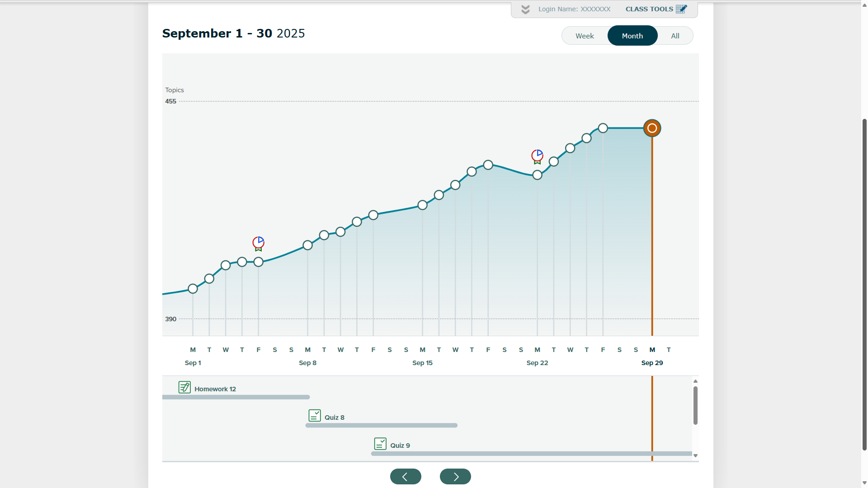Screen dimensions: 868x488
Task: Click the Quiz 9 label
Action: [x=400, y=446]
